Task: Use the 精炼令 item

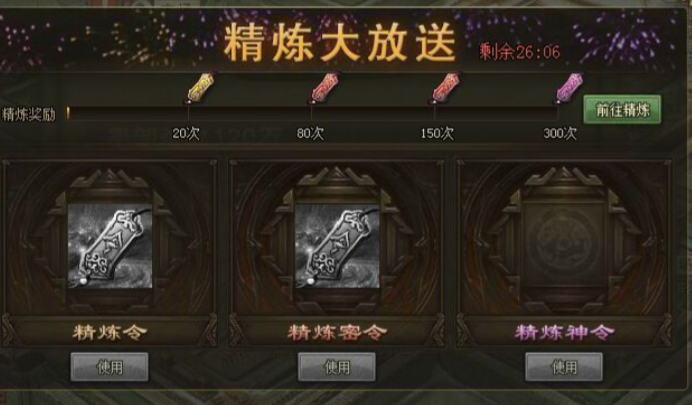Action: click(109, 367)
